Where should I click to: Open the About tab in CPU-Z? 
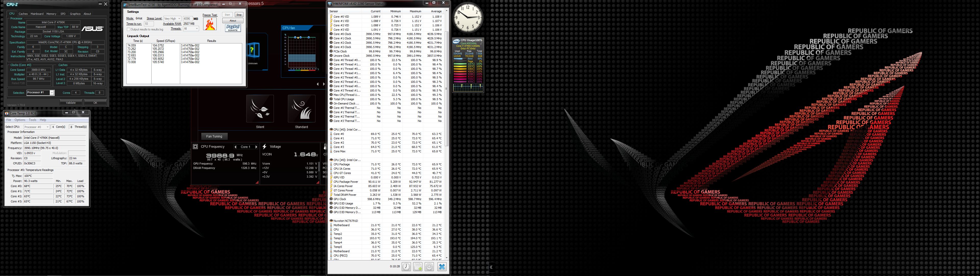tap(88, 14)
